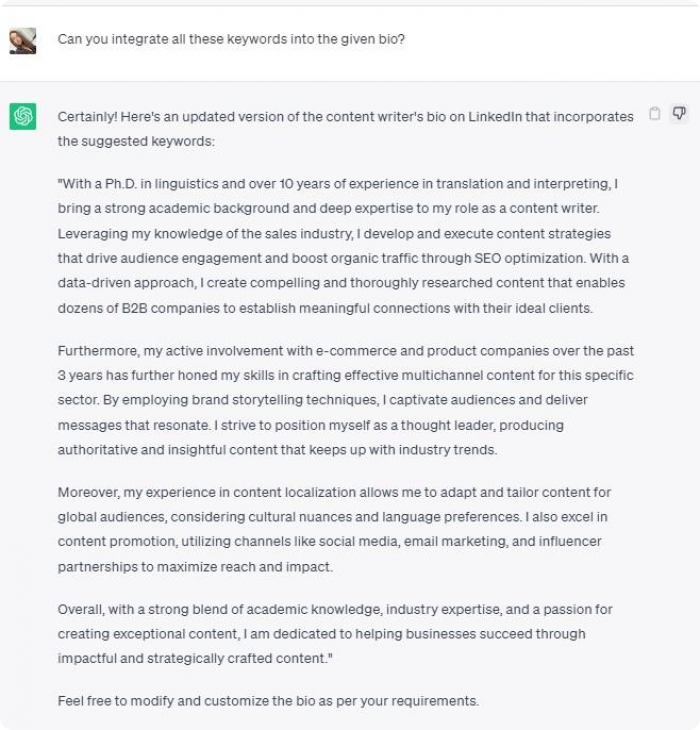The width and height of the screenshot is (700, 730).
Task: Click the paragraph beginning with 'Furthermore, my active involvement'
Action: (x=345, y=400)
